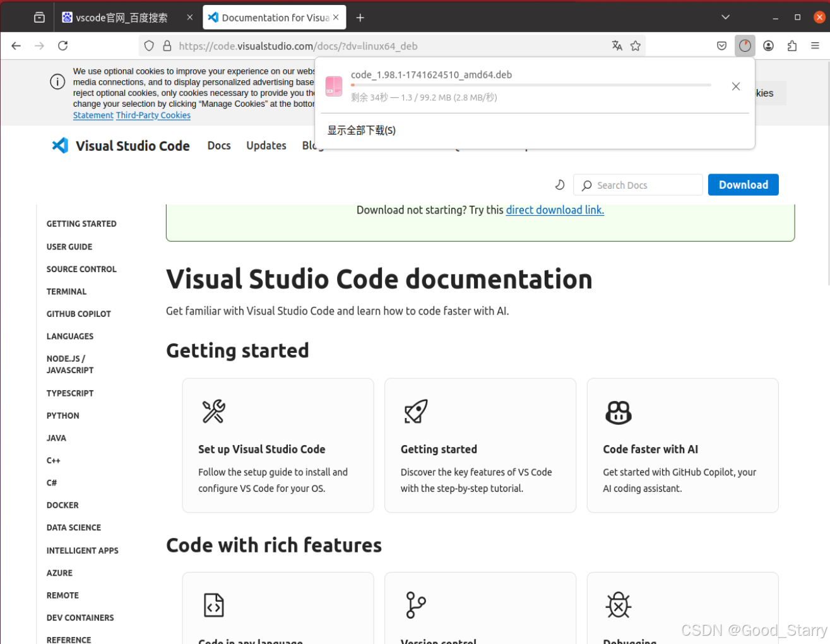830x644 pixels.
Task: Open Code faster with AI card title
Action: 650,449
